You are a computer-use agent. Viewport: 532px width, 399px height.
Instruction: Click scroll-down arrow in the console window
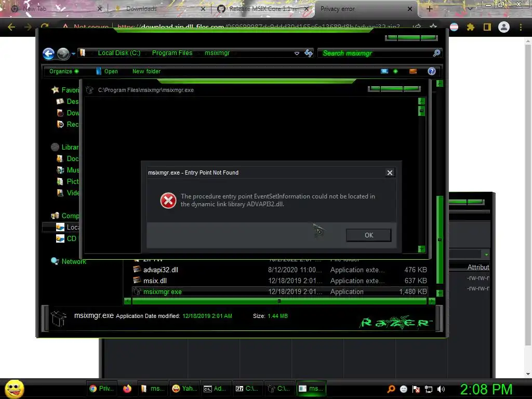[x=421, y=249]
